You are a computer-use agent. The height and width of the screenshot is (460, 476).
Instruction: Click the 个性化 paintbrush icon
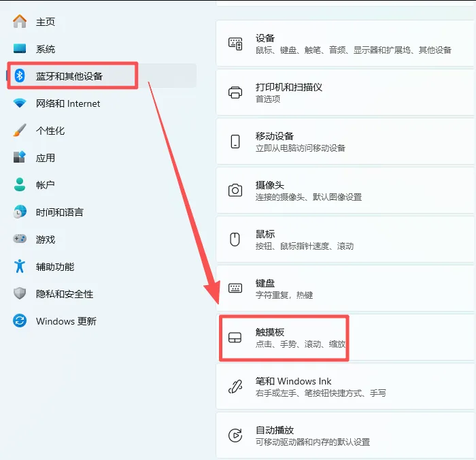[20, 130]
